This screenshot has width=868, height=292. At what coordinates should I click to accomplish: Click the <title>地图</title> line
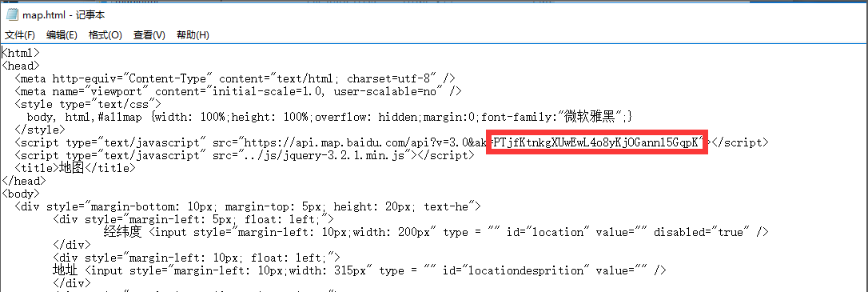(x=75, y=168)
